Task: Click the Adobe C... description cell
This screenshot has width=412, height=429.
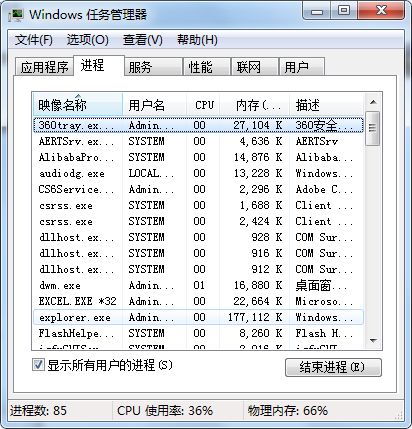Action: point(324,189)
